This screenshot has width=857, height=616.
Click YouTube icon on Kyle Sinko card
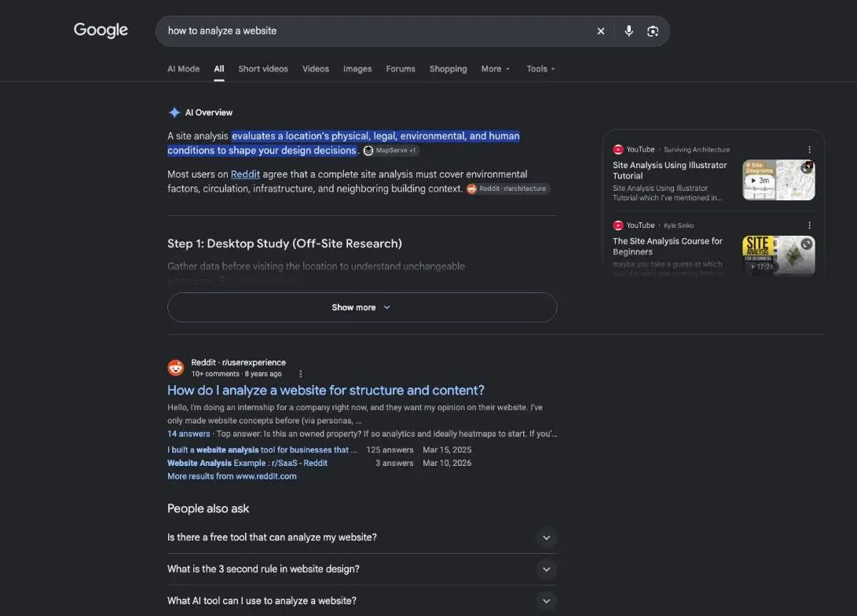[618, 225]
